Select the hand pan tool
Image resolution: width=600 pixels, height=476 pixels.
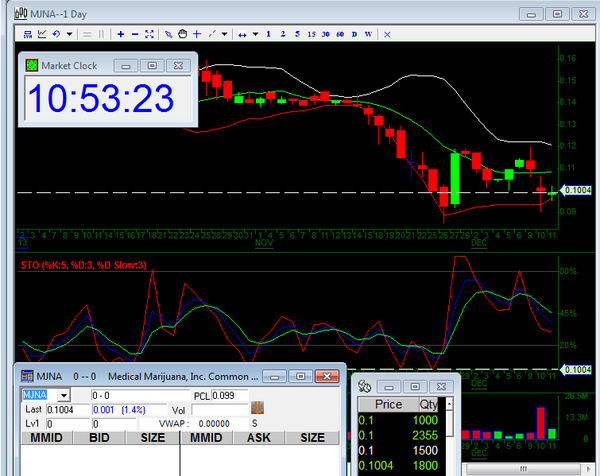[x=182, y=34]
